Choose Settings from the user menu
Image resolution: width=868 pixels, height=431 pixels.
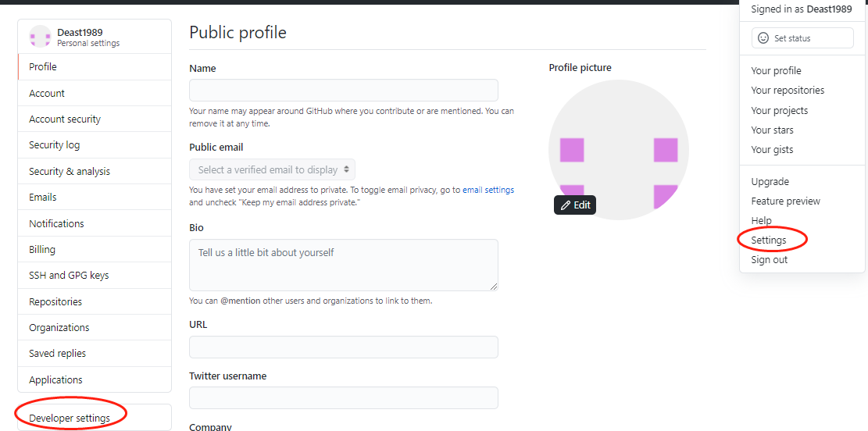(x=768, y=240)
